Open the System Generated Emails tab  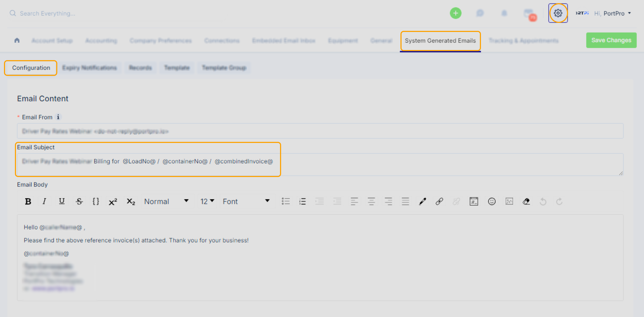[440, 41]
